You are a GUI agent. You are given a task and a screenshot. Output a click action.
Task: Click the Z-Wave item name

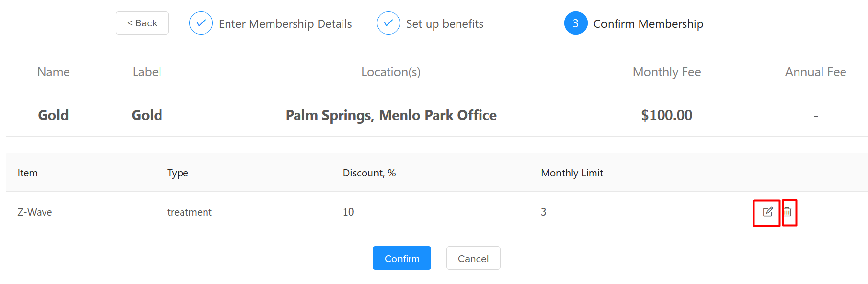coord(34,212)
